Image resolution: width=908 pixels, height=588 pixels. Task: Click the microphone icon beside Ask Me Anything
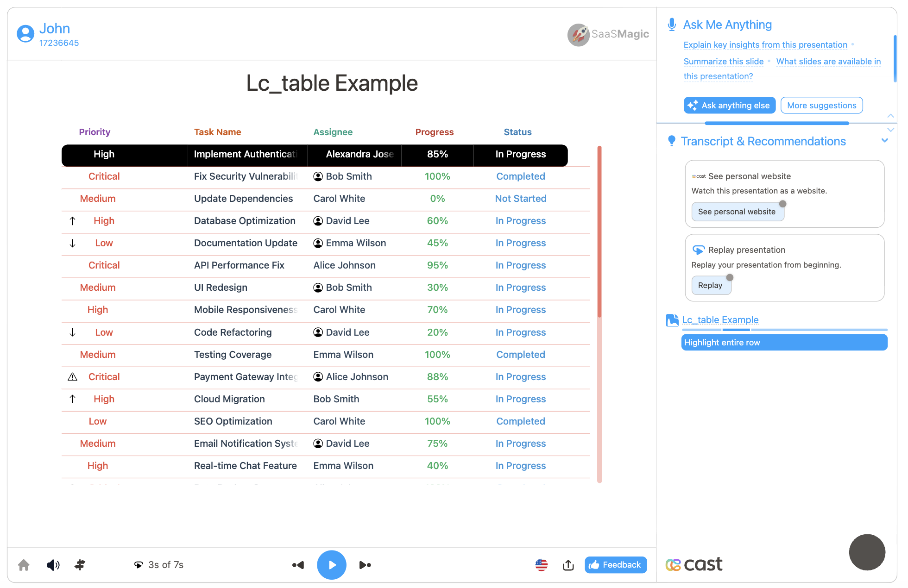671,25
